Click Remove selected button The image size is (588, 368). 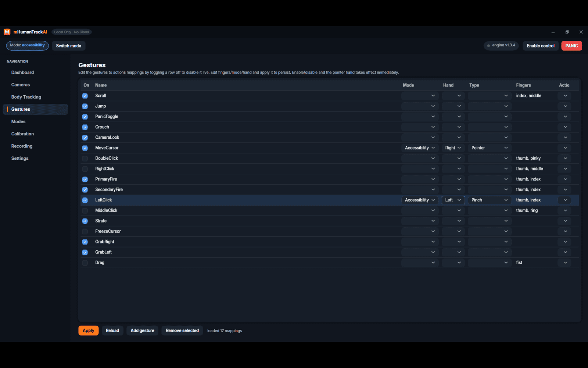coord(182,330)
